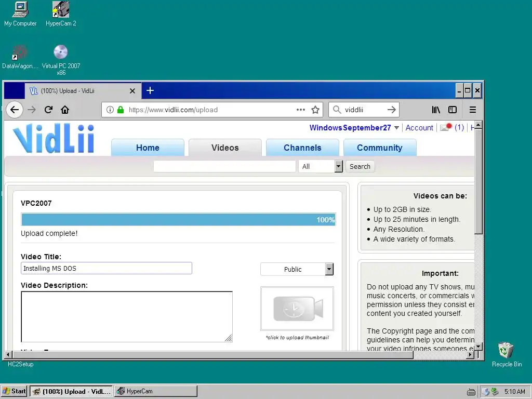
Task: Open the browser Library icon
Action: tap(436, 110)
